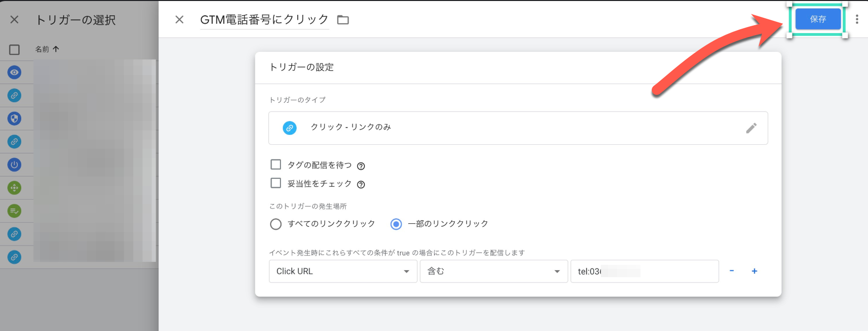Click the tel:03 condition value field
This screenshot has height=331, width=868.
[x=644, y=271]
